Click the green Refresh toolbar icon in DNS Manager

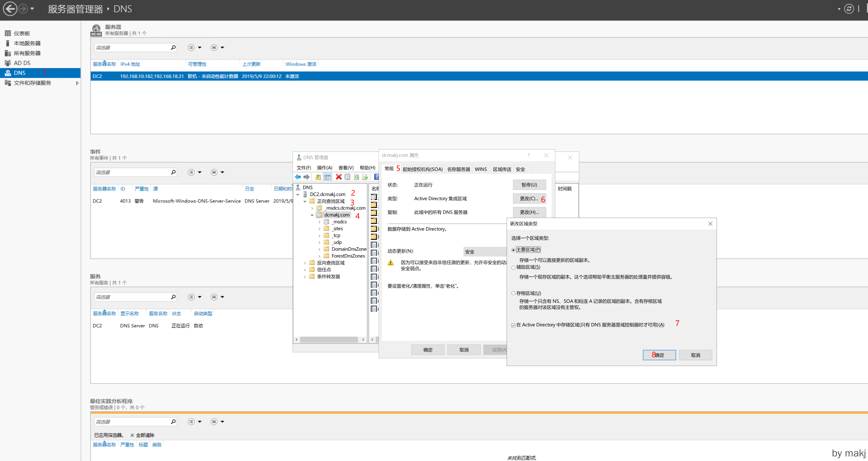(x=357, y=177)
